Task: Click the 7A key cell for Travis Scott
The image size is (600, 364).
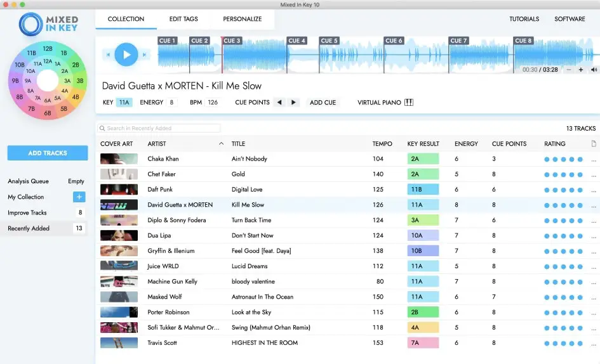Action: pos(423,343)
